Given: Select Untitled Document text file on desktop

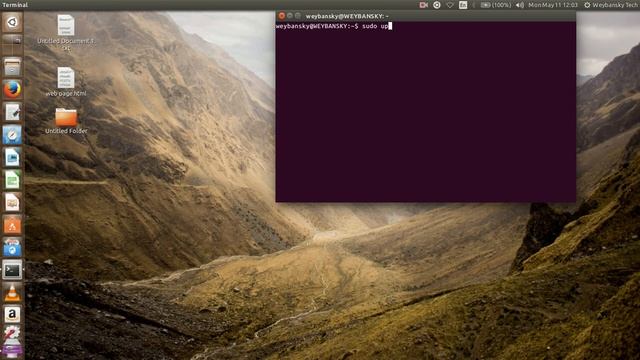Looking at the screenshot, I should click(x=66, y=33).
